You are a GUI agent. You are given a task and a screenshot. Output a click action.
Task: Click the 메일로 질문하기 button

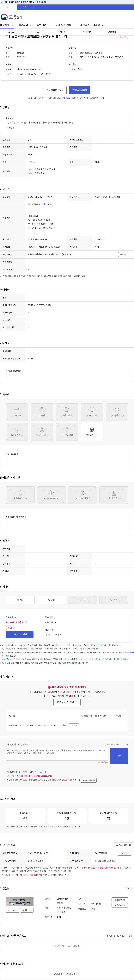coord(88,780)
